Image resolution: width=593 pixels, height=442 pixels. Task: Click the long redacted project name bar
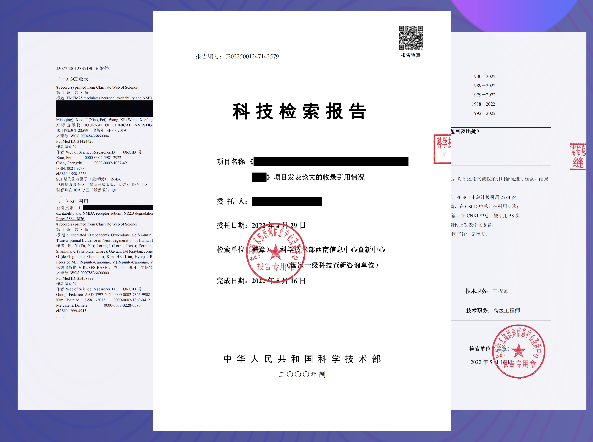(x=331, y=161)
